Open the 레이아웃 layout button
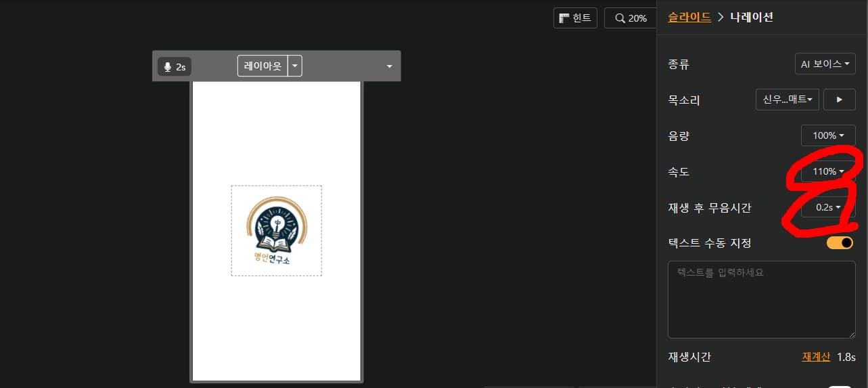 (262, 66)
